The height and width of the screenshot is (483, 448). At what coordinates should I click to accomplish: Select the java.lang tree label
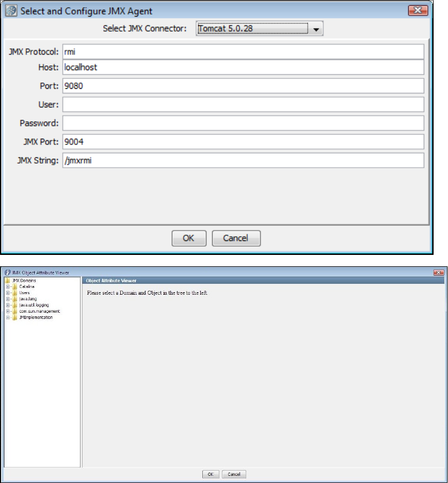click(28, 299)
